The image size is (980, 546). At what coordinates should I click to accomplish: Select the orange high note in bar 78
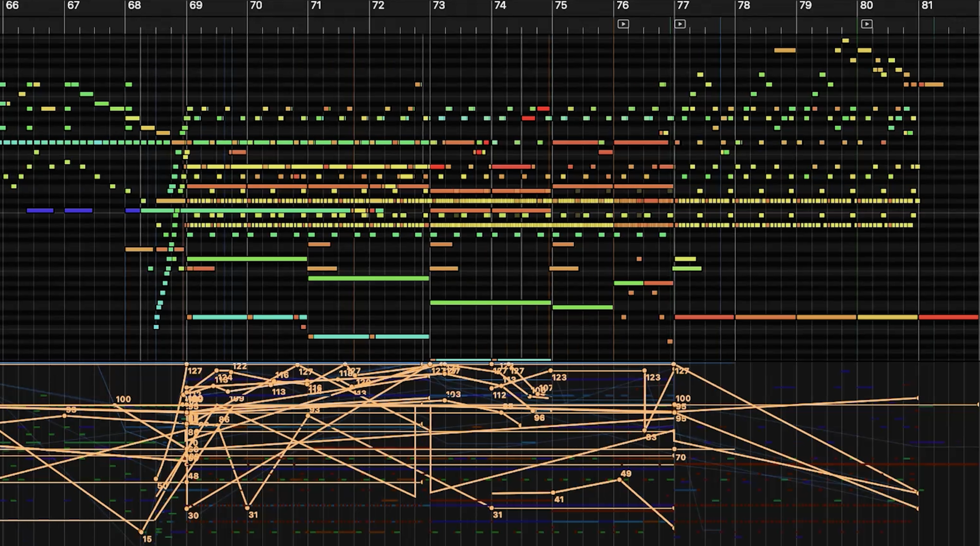[x=785, y=50]
